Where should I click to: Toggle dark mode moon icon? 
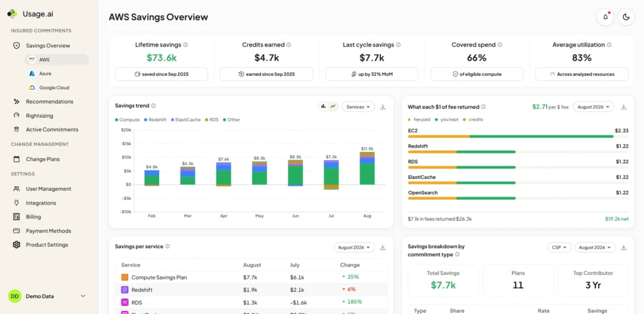(626, 17)
